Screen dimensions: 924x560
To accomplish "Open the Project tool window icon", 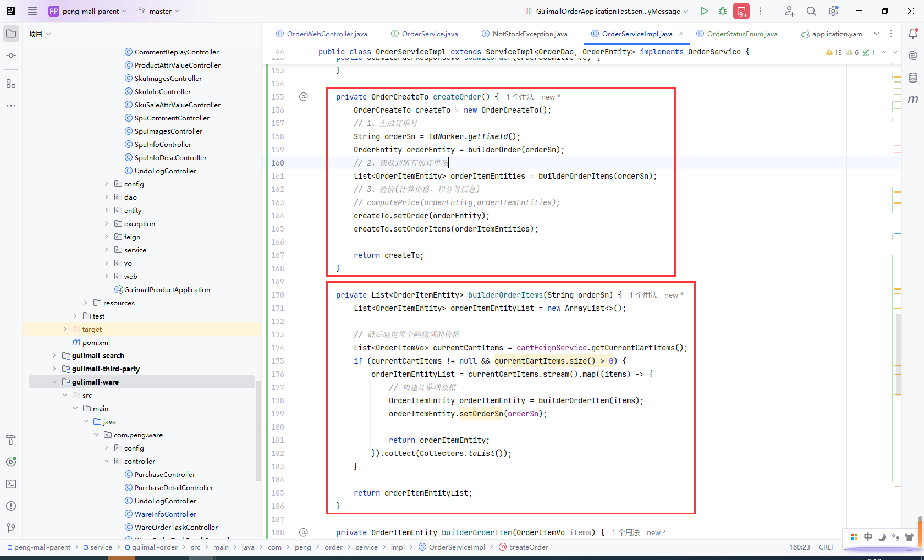I will 11,34.
